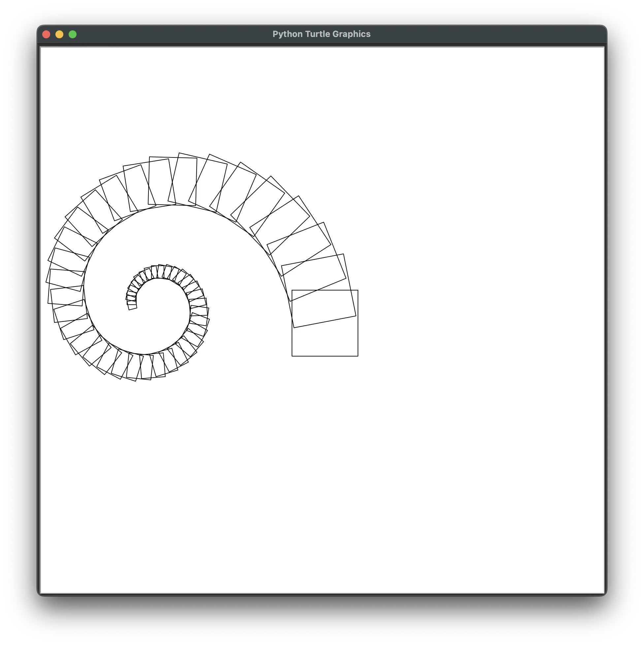Click title bar between green button and title
This screenshot has height=645, width=644.
click(x=174, y=34)
